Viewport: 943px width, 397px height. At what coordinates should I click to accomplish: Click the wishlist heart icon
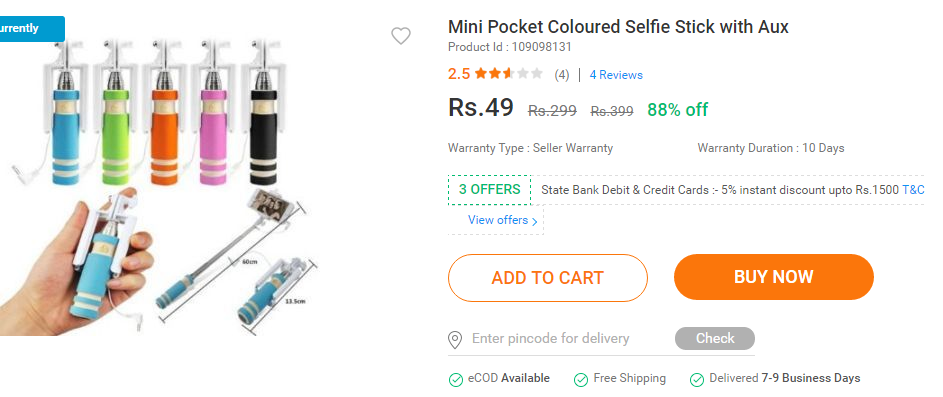click(x=401, y=36)
